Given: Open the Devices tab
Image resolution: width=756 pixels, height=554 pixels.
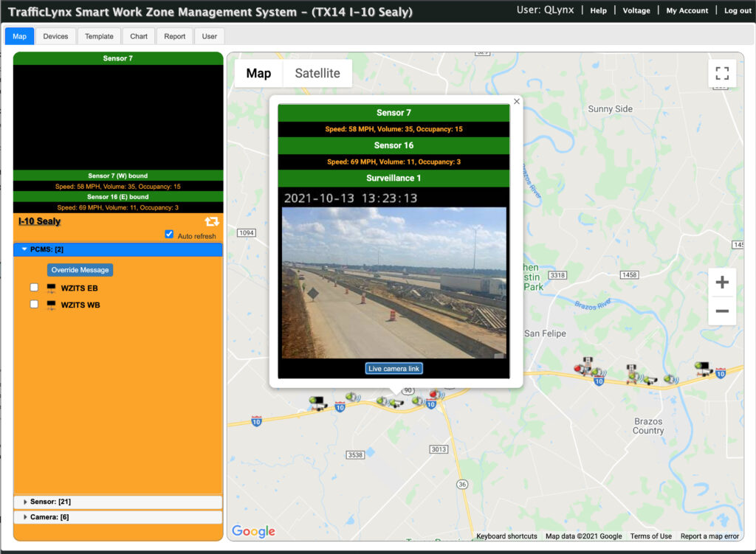Looking at the screenshot, I should pyautogui.click(x=55, y=36).
